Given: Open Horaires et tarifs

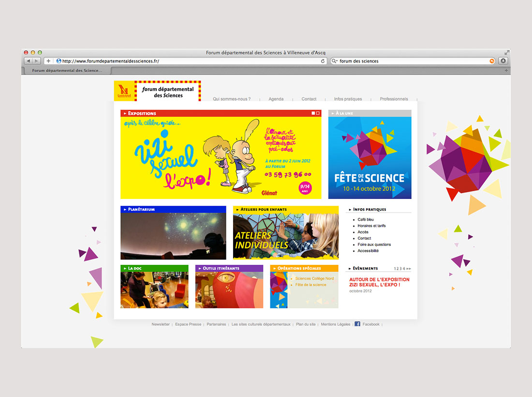Looking at the screenshot, I should [371, 226].
